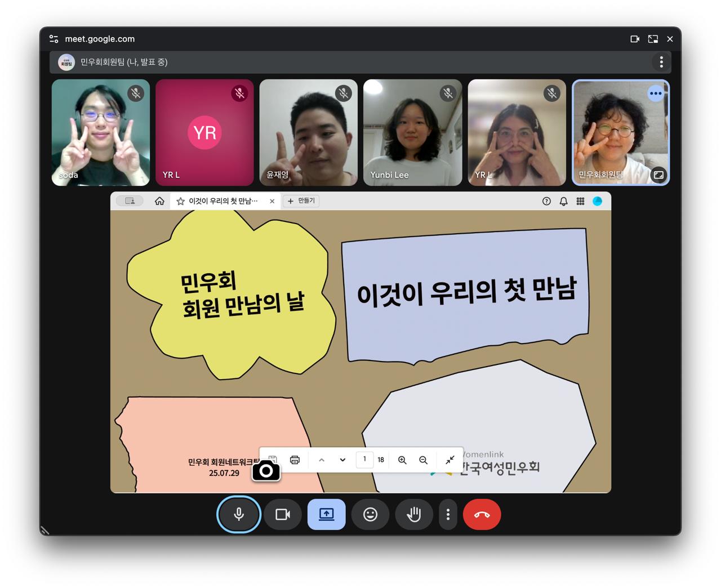Open three-dot menu in the presenter bar
721x588 pixels.
pyautogui.click(x=661, y=62)
